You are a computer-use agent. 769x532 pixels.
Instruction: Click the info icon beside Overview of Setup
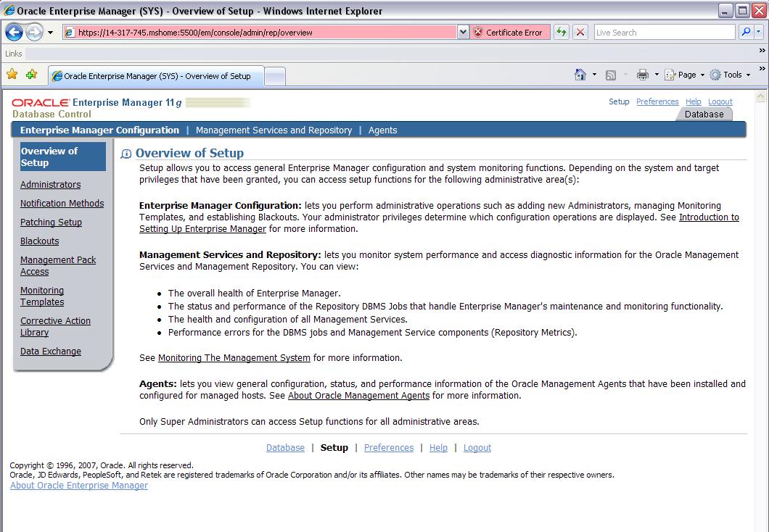pos(126,154)
